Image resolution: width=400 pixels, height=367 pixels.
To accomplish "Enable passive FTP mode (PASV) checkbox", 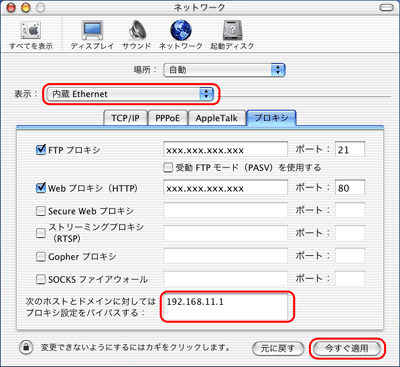I will [168, 167].
